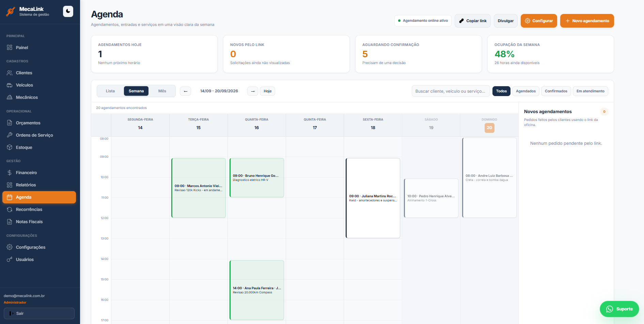The width and height of the screenshot is (644, 324).
Task: Filter by Confirmados
Action: coord(556,91)
